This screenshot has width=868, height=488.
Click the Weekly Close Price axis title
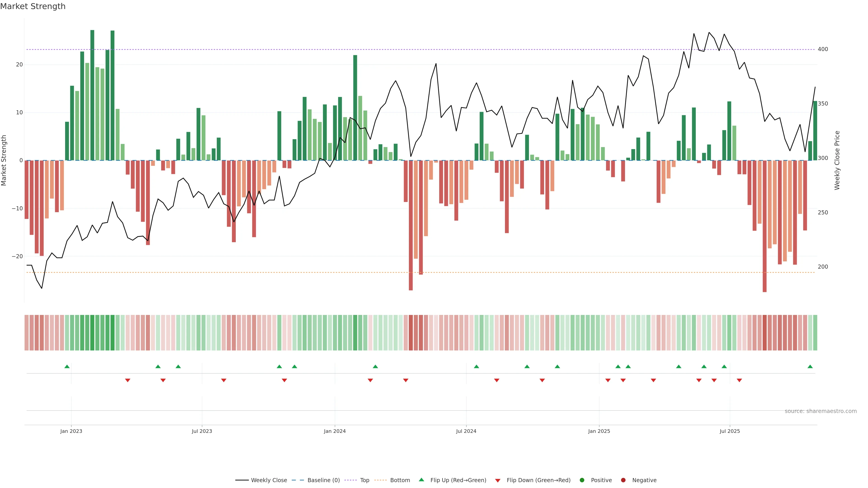(x=837, y=160)
